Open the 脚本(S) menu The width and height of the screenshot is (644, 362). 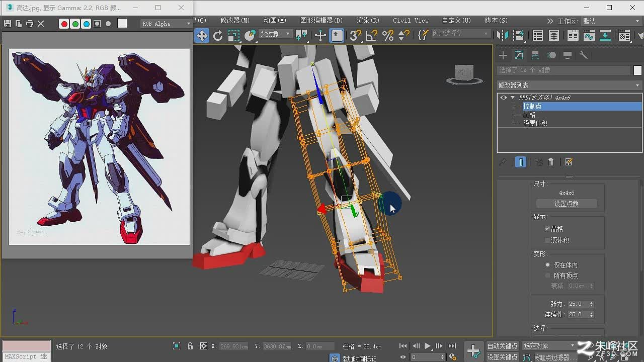[x=496, y=20]
